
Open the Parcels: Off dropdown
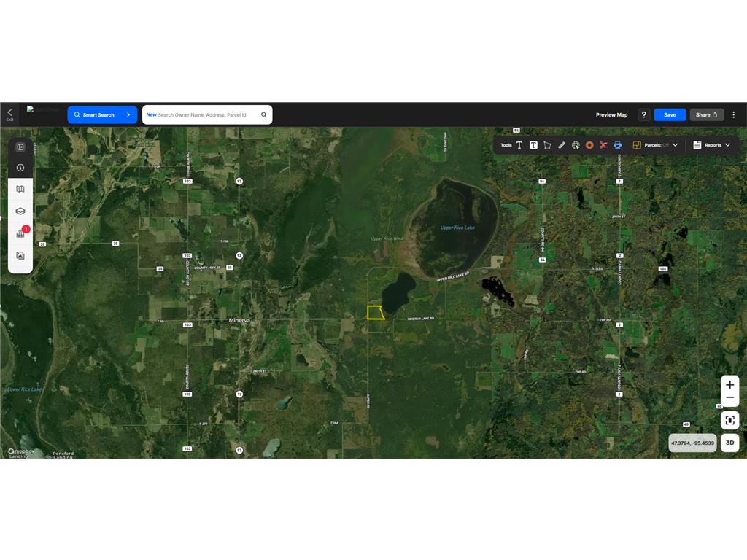(x=655, y=145)
